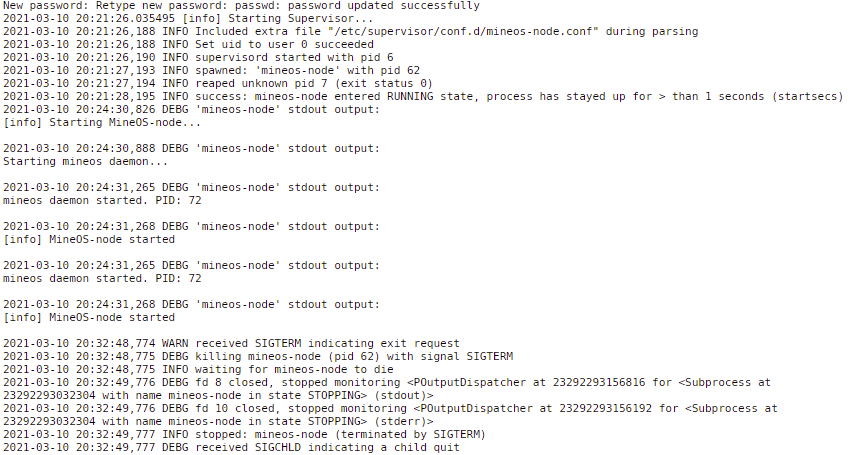Click the last '[info] MineOS-node started' line

89,318
